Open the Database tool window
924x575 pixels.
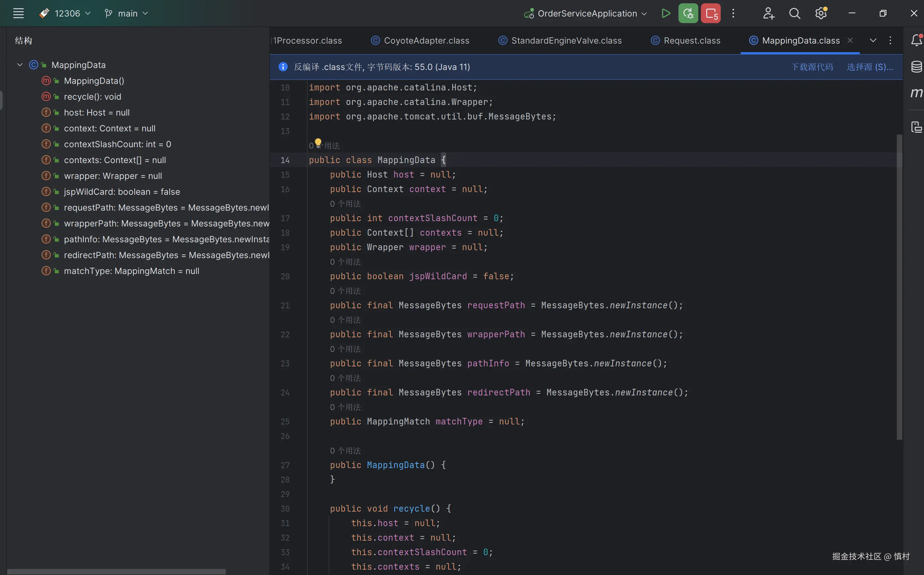(916, 67)
